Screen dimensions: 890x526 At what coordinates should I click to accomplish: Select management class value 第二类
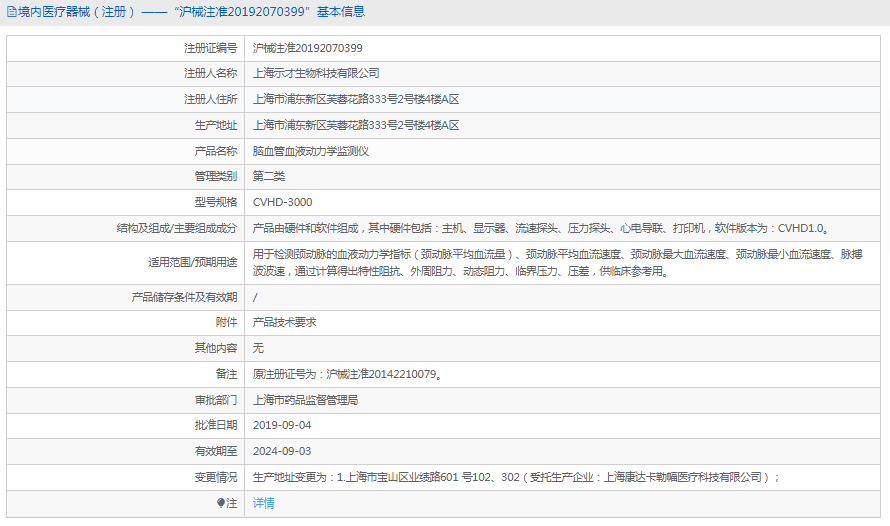268,176
